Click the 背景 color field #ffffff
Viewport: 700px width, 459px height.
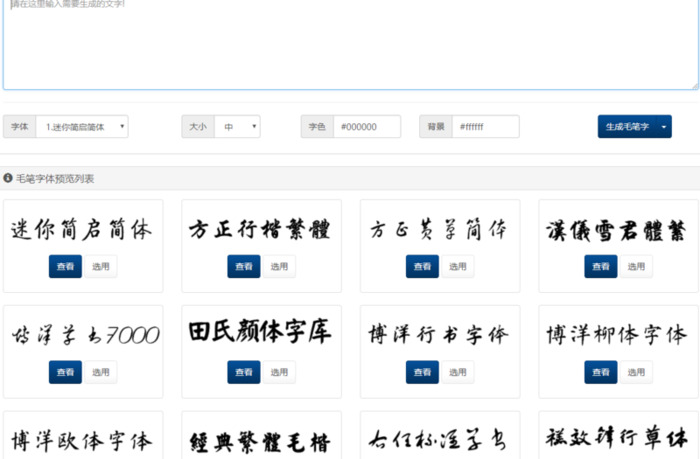coord(486,127)
